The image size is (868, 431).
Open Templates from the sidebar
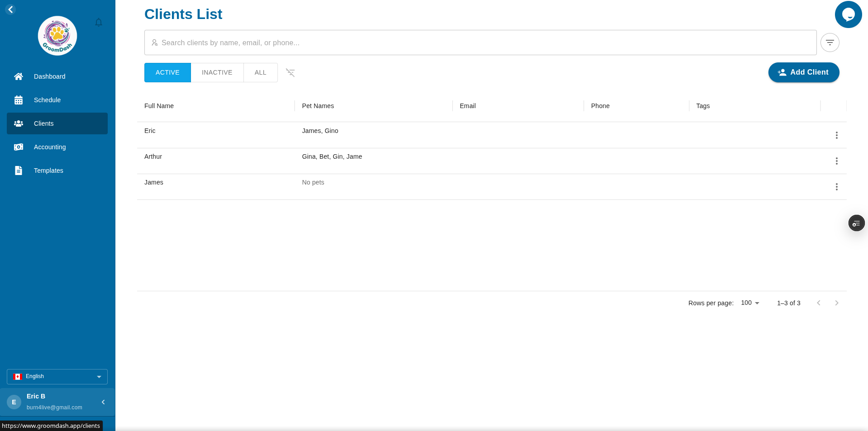coord(57,171)
